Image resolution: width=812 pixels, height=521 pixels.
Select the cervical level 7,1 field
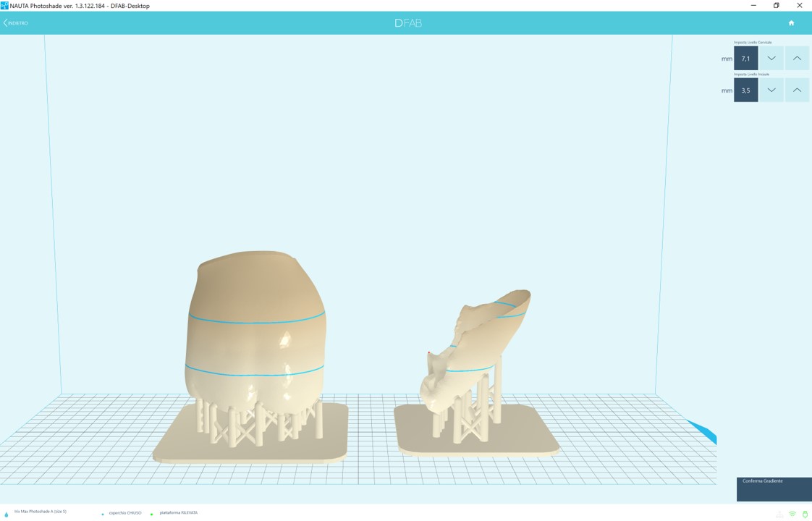coord(745,59)
